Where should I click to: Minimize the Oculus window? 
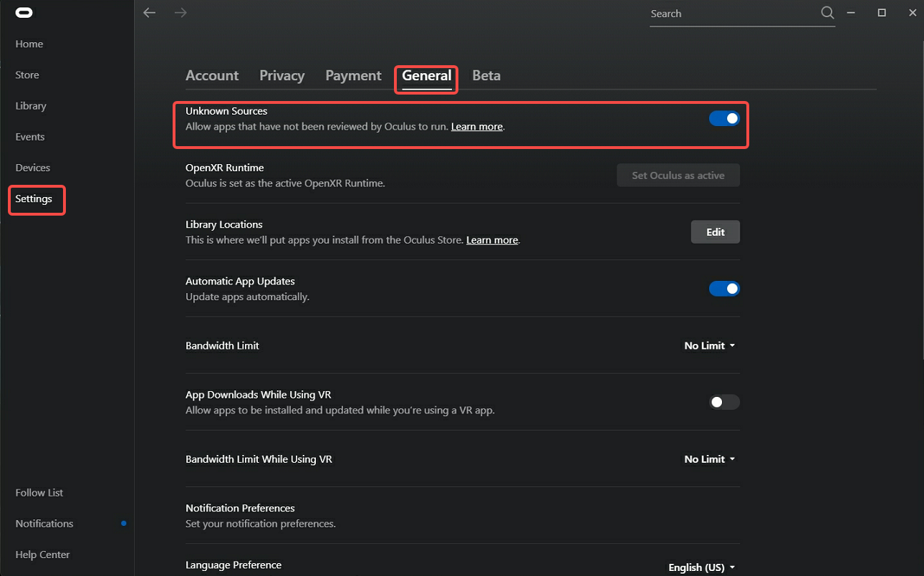(851, 13)
